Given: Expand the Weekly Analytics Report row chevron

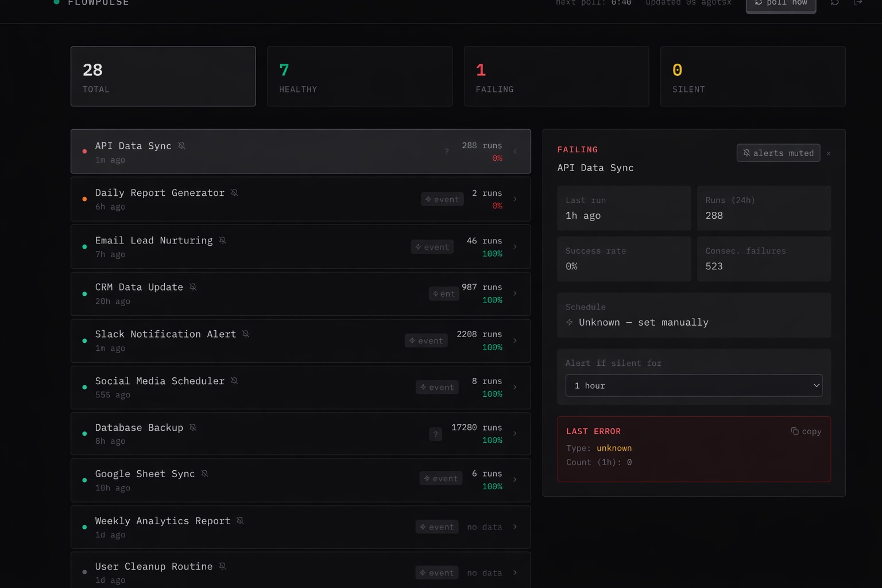Looking at the screenshot, I should (515, 527).
